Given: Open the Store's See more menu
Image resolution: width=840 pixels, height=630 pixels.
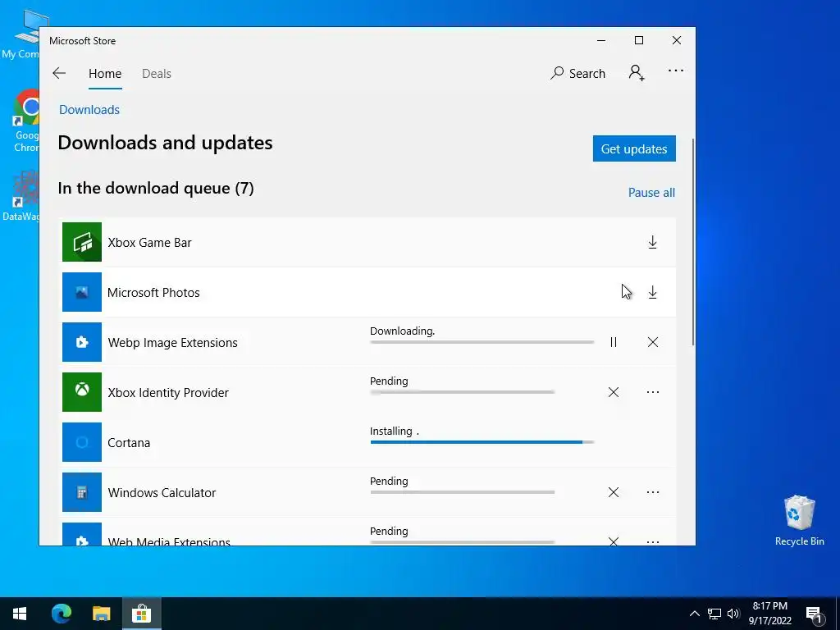Looking at the screenshot, I should [676, 71].
